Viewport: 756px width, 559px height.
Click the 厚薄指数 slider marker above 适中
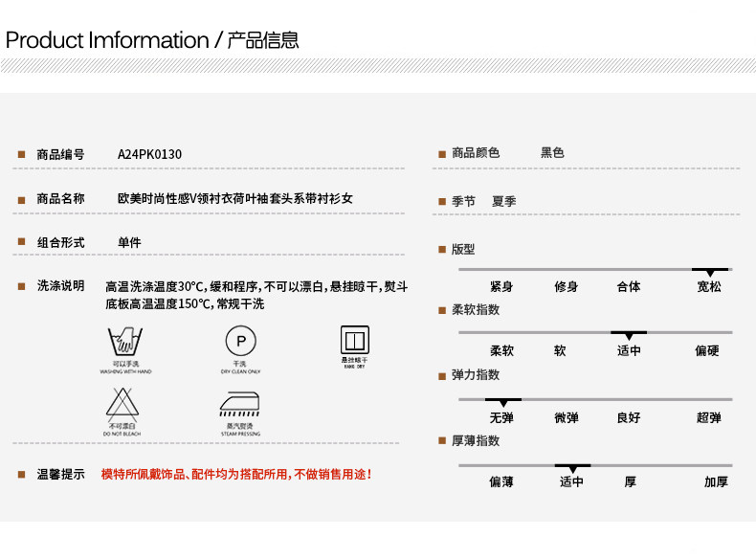[x=572, y=468]
